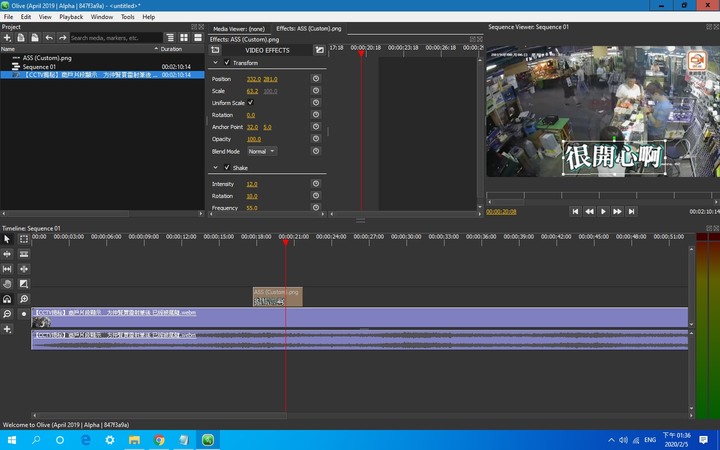Select the ASS (Custom).png timeline clip
Viewport: 720px width, 450px height.
277,297
